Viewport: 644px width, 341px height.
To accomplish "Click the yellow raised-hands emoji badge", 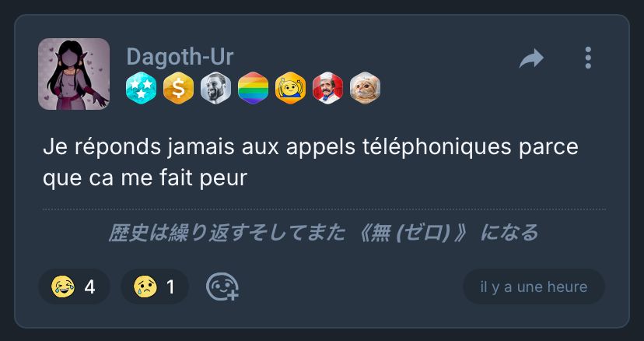I will pos(290,88).
